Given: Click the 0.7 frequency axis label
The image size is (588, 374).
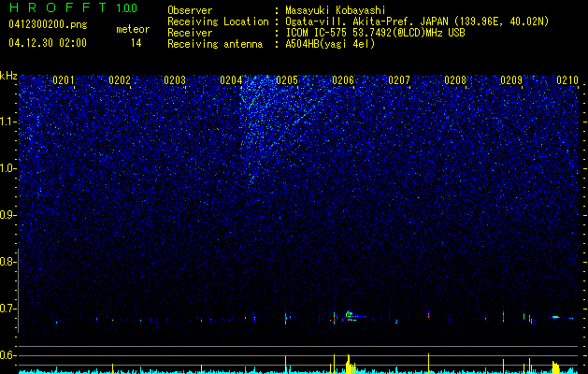Looking at the screenshot, I should (x=7, y=309).
